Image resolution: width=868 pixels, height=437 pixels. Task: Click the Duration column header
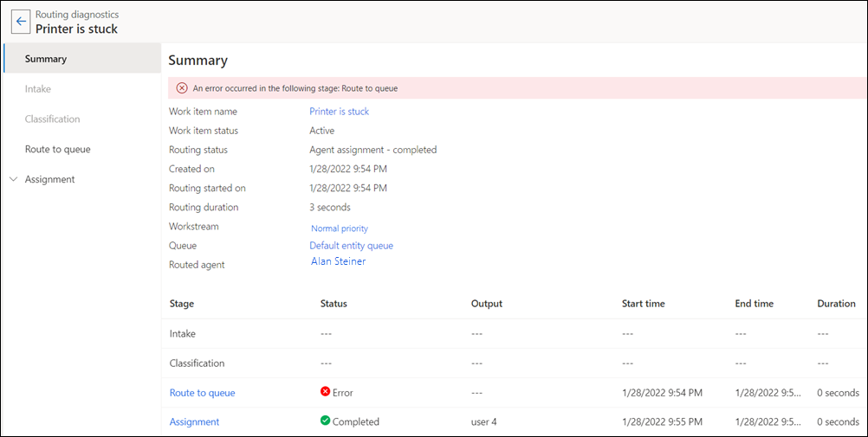836,304
